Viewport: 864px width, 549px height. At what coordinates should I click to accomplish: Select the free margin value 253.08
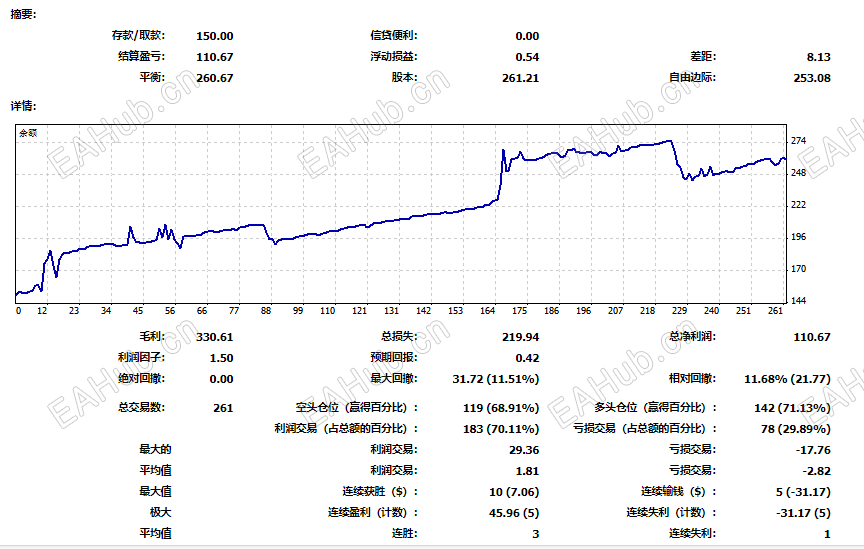click(x=812, y=78)
